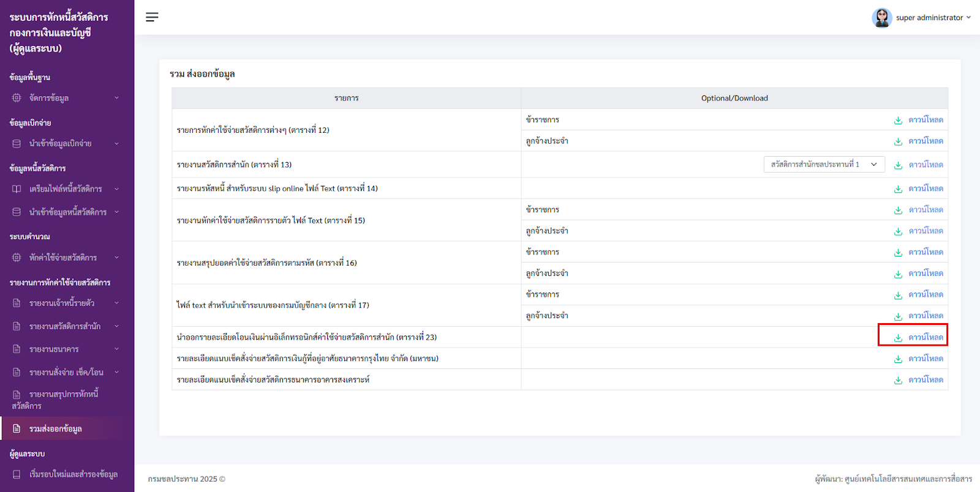
Task: Download ตารางที่ 16 ลูกจ้างประจำ file link
Action: tap(925, 274)
